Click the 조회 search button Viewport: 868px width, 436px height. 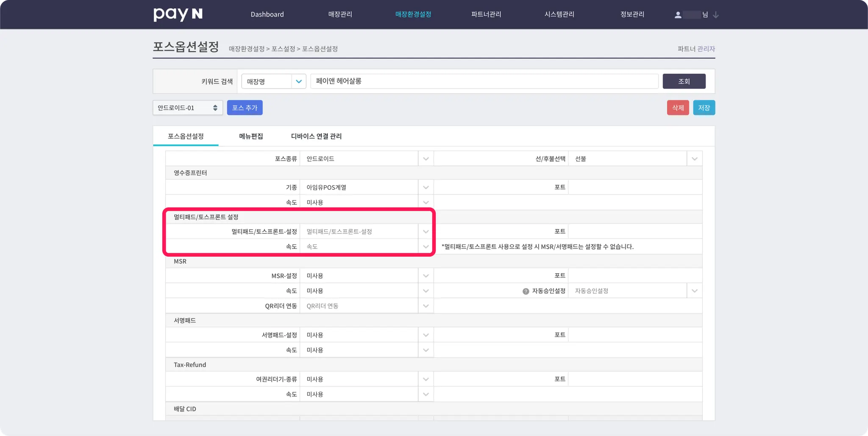(684, 81)
